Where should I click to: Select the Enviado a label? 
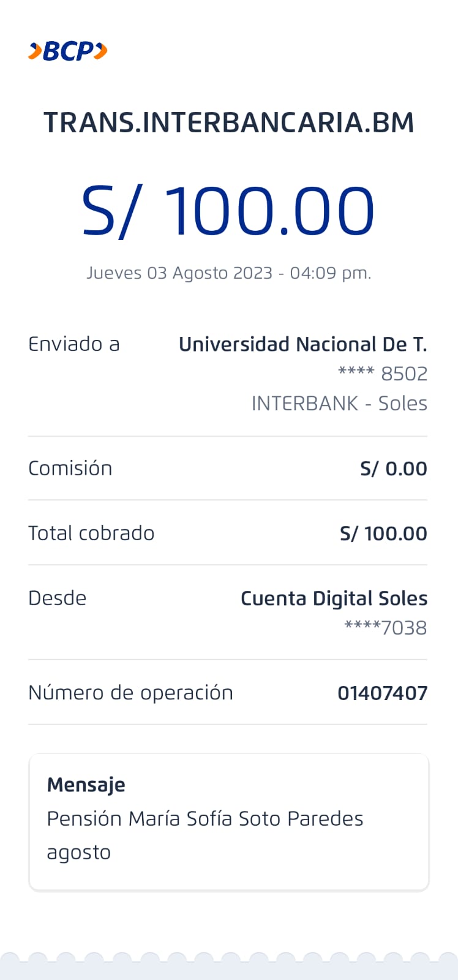pyautogui.click(x=74, y=344)
